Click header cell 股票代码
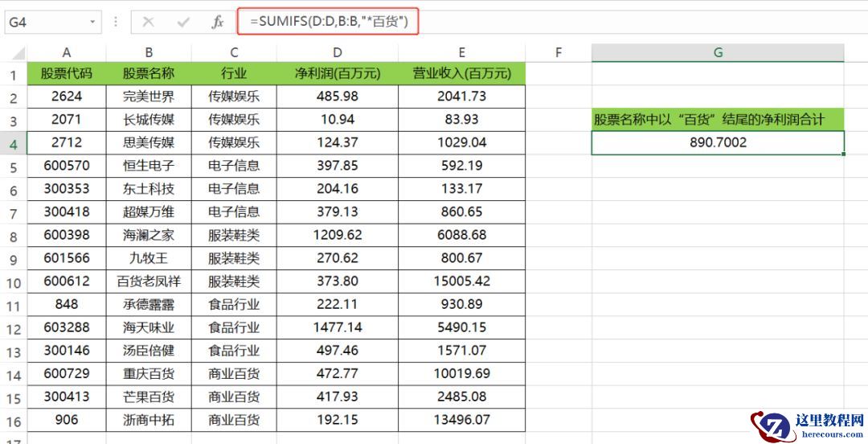 tap(67, 74)
